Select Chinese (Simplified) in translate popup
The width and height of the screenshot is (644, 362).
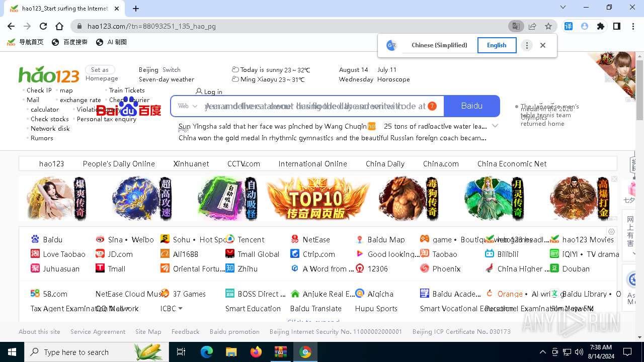(x=439, y=45)
